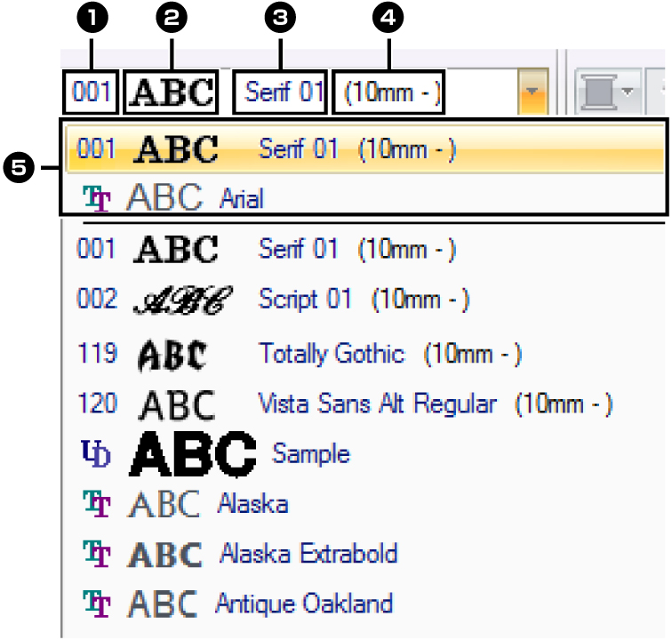Viewport: 672px width, 640px height.
Task: Click the UD icon next to Sample
Action: (96, 454)
